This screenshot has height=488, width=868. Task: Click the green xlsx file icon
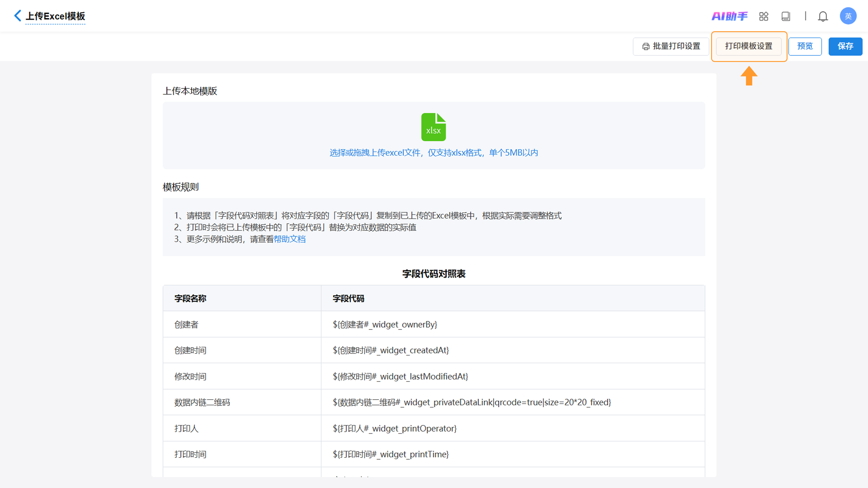(x=433, y=127)
